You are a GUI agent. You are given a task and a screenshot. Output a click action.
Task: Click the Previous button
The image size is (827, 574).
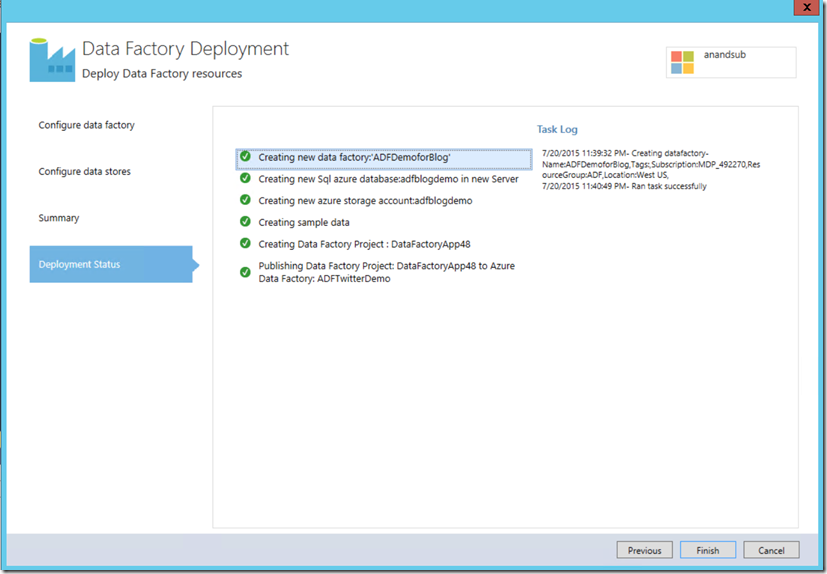pyautogui.click(x=645, y=550)
